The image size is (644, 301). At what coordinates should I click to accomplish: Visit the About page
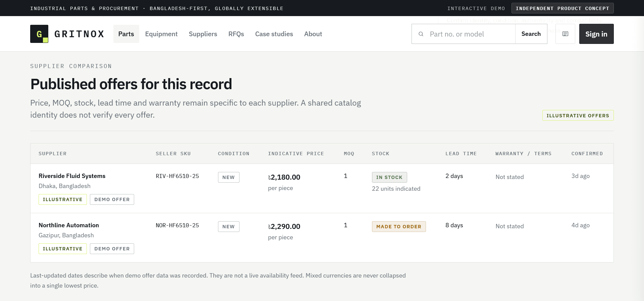coord(313,34)
